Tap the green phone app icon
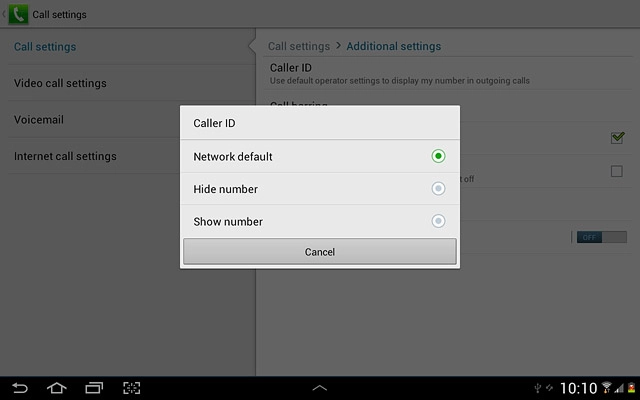The image size is (640, 400). coord(18,14)
